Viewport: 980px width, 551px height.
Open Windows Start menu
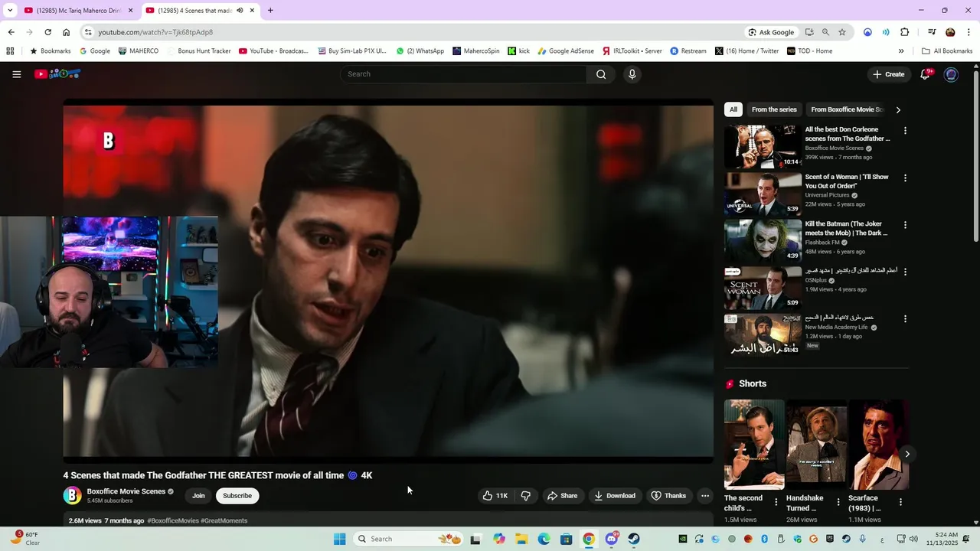tap(339, 539)
